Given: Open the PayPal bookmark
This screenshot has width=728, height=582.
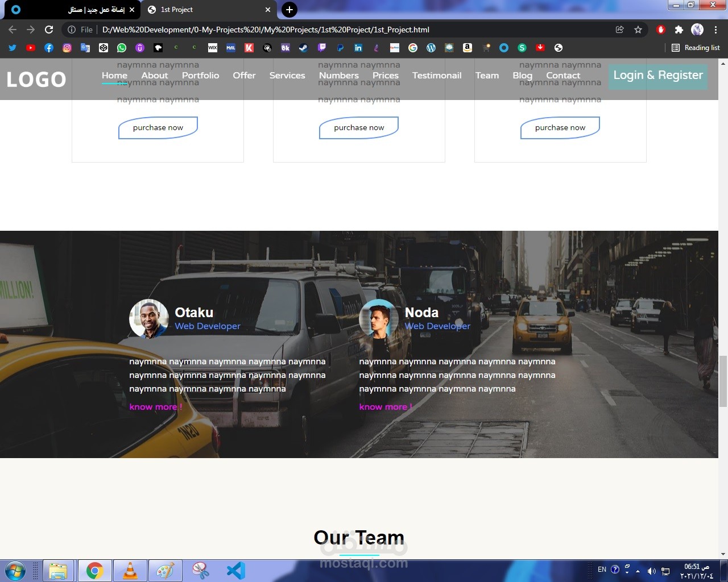Looking at the screenshot, I should point(340,48).
